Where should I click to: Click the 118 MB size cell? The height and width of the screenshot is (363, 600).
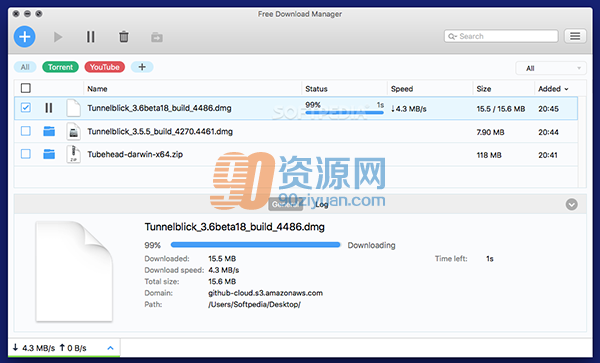point(489,155)
